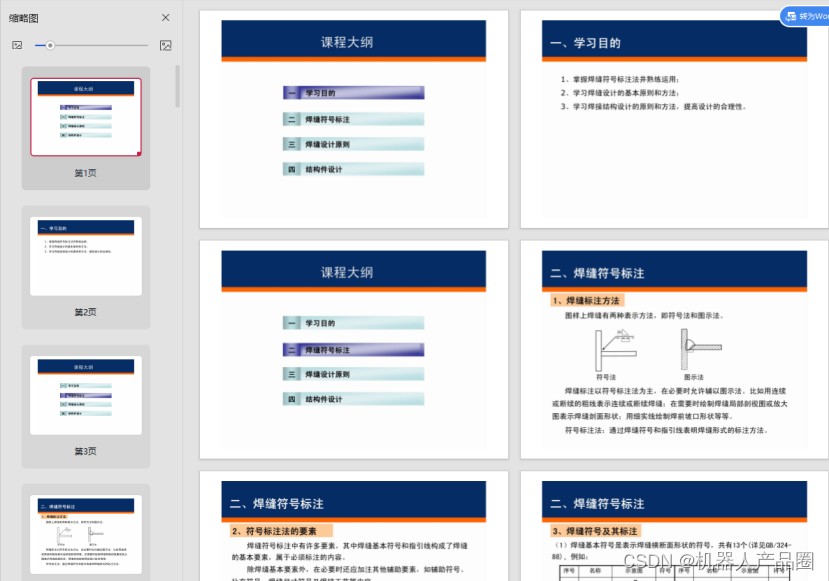Click the thumbnail panel scrollbar
The height and width of the screenshot is (581, 829).
click(x=178, y=86)
